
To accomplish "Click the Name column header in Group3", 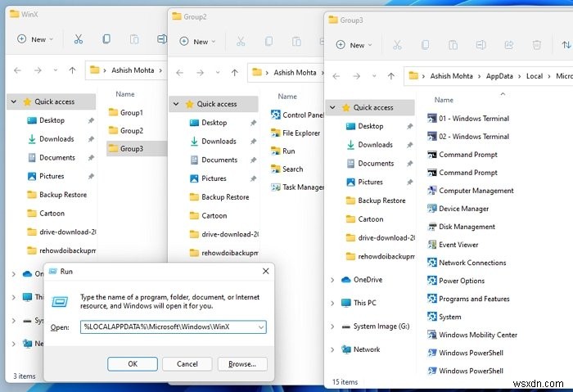I will (444, 100).
